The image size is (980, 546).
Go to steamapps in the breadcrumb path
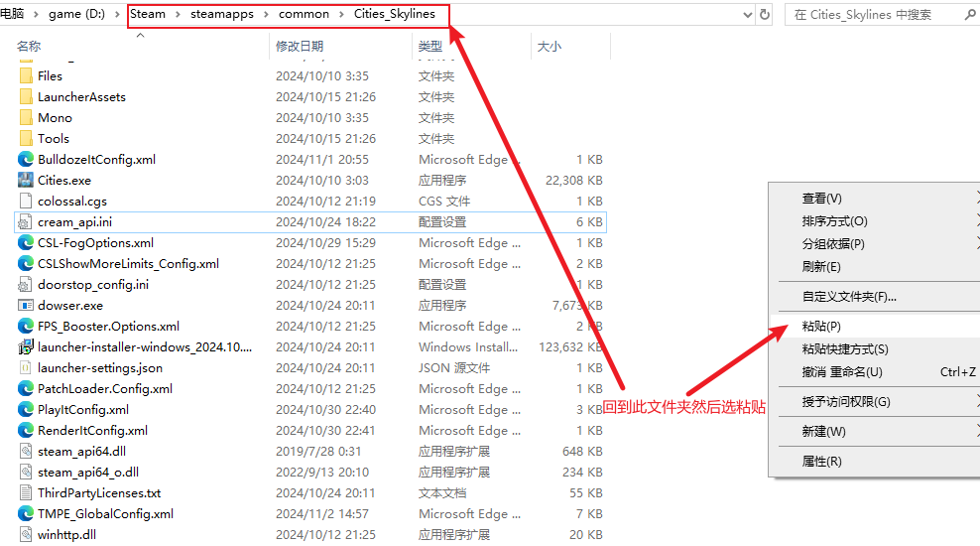tap(222, 14)
